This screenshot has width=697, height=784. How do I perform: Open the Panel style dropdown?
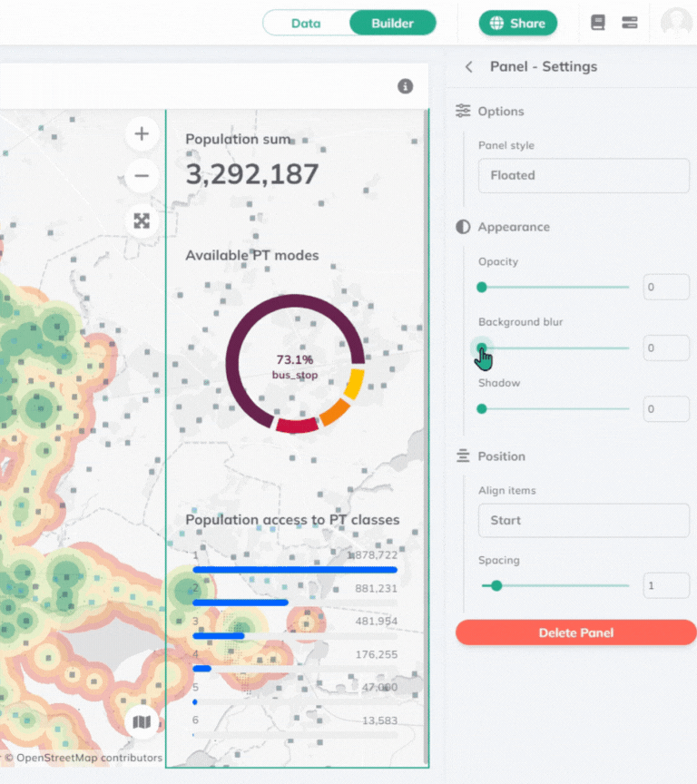pyautogui.click(x=584, y=175)
